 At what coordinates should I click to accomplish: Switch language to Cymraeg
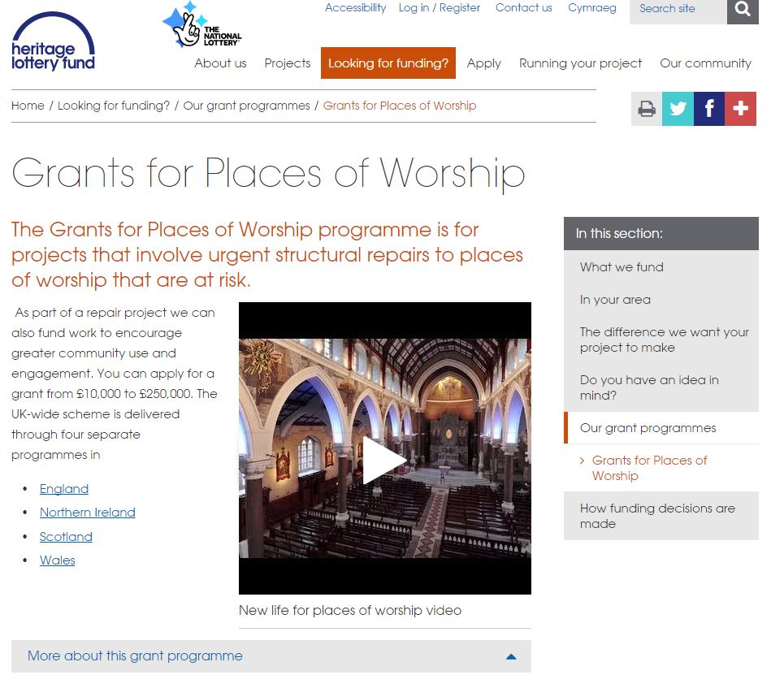tap(591, 8)
